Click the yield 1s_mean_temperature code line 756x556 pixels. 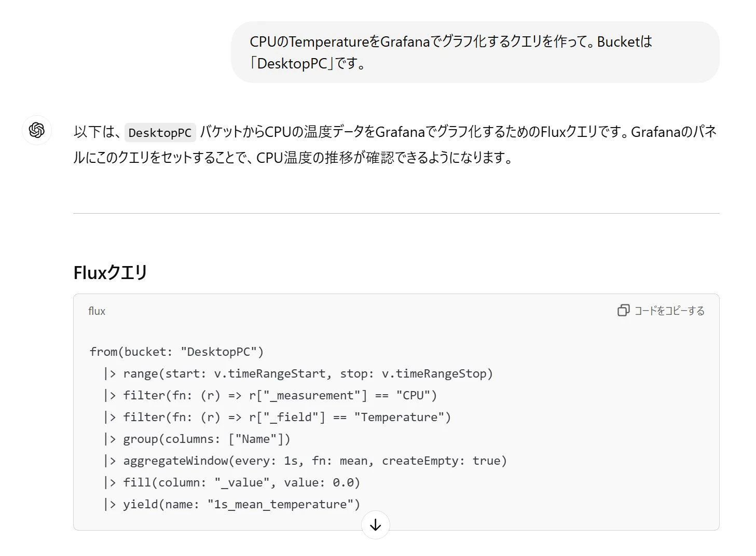click(x=231, y=504)
